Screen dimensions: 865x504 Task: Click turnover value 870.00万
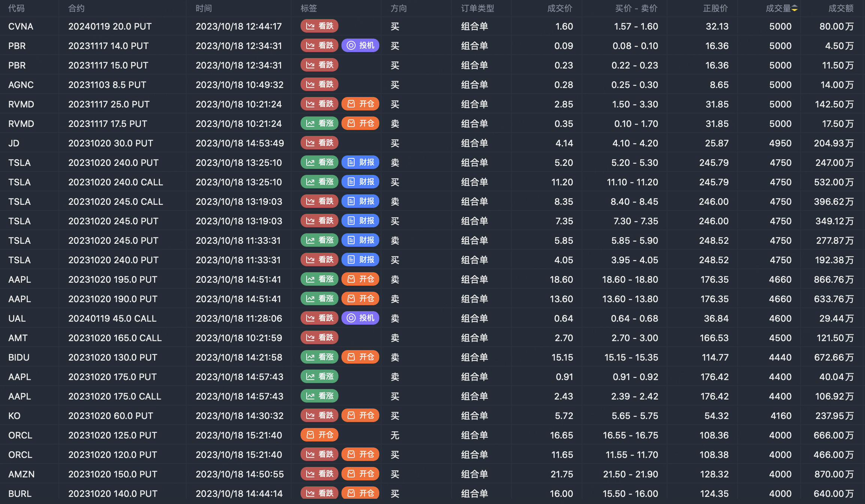834,474
